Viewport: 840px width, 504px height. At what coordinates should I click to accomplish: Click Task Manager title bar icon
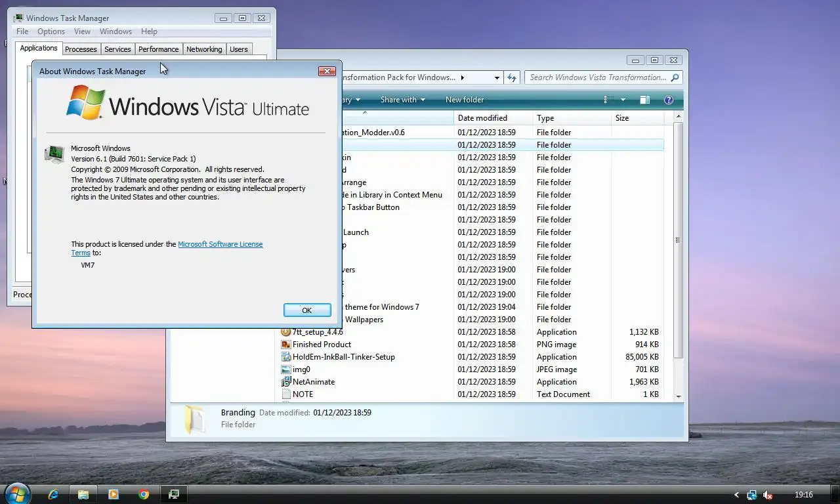pyautogui.click(x=18, y=18)
